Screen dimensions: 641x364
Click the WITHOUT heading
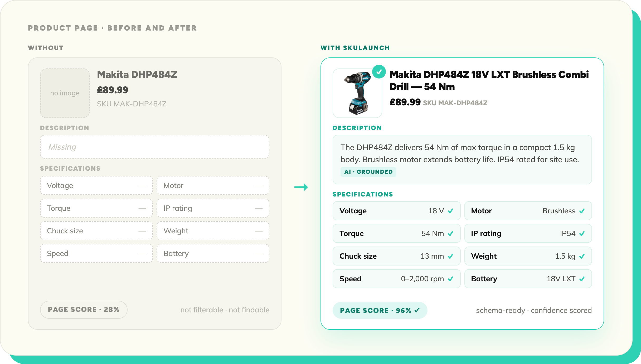(x=46, y=48)
